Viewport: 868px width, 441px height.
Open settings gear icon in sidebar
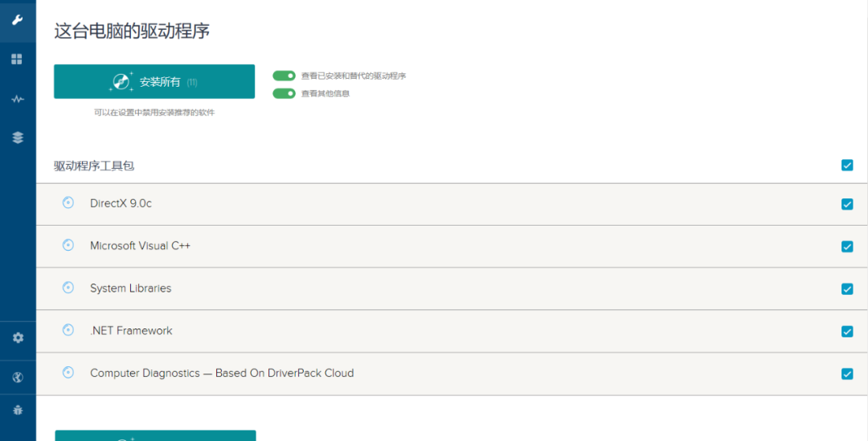click(18, 337)
